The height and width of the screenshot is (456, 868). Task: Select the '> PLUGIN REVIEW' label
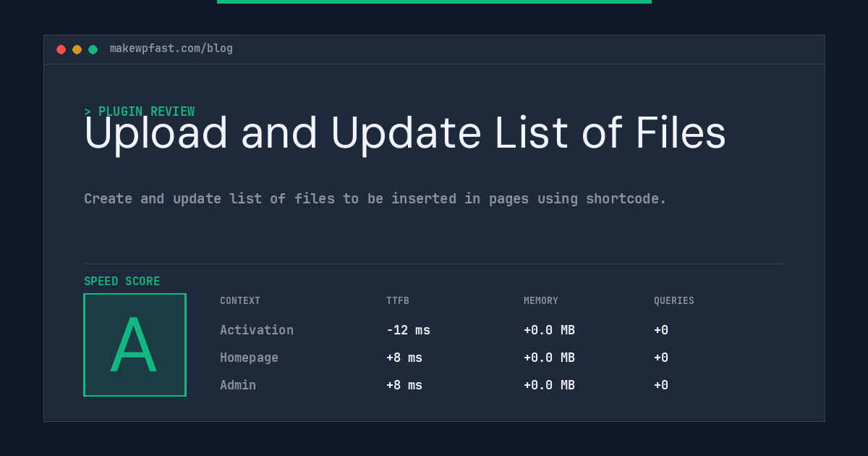pyautogui.click(x=140, y=111)
